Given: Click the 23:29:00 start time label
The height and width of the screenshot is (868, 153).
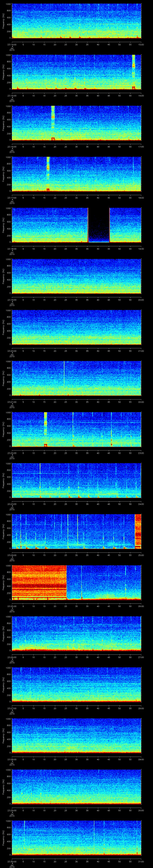Looking at the screenshot, I should (x=12, y=810).
